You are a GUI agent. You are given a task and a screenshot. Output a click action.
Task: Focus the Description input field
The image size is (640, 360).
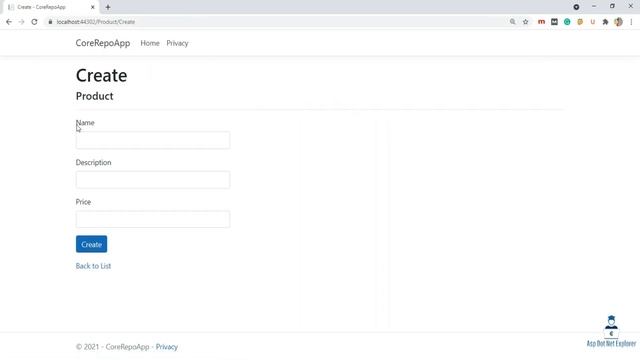153,180
